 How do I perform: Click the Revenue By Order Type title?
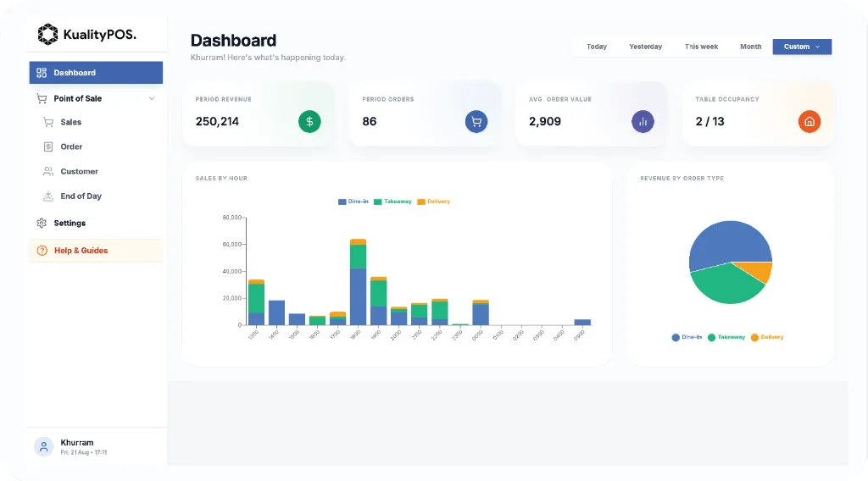coord(682,178)
